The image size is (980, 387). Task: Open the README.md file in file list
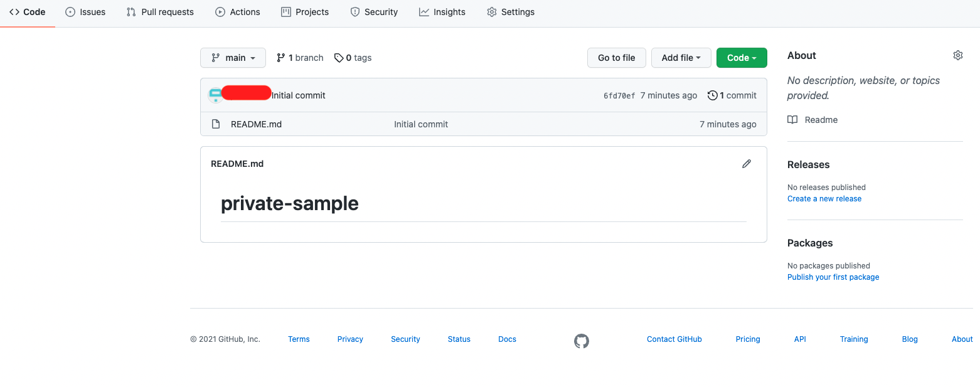pos(256,124)
